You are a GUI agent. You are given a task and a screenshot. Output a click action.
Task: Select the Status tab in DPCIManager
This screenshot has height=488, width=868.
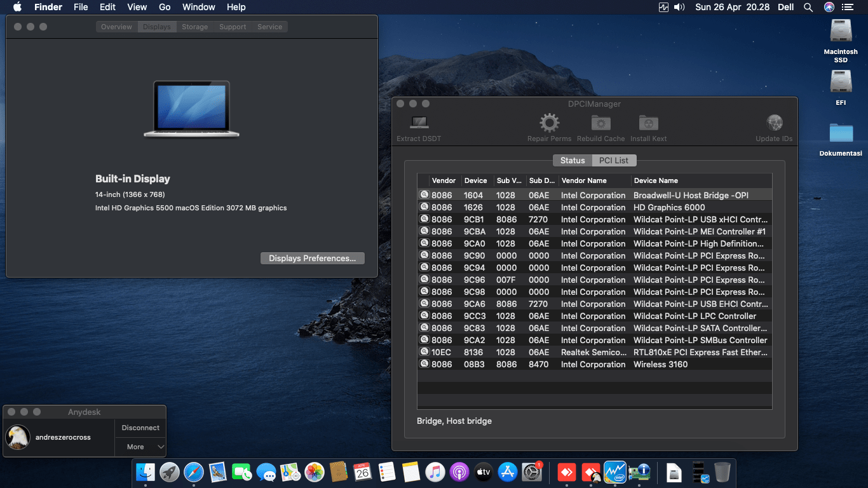573,160
